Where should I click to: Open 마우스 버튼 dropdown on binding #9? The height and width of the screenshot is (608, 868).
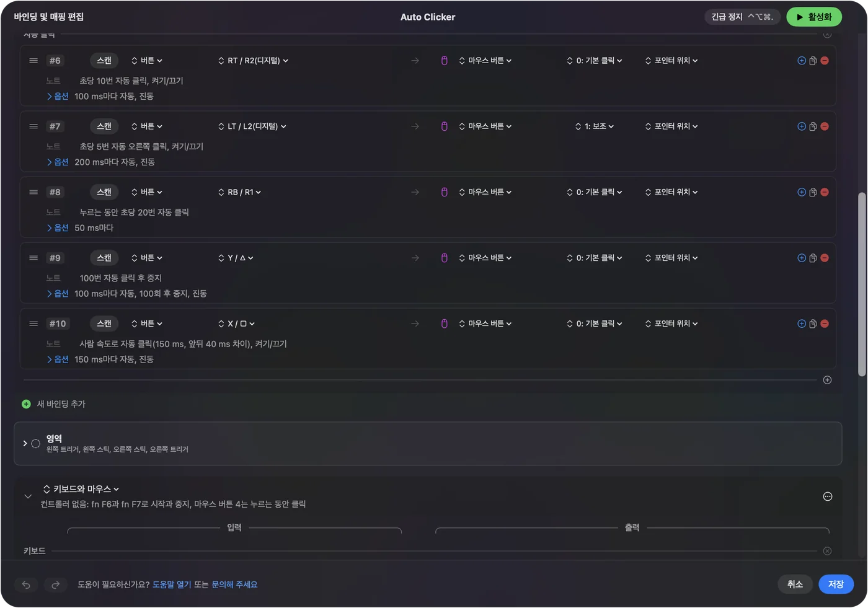point(485,258)
